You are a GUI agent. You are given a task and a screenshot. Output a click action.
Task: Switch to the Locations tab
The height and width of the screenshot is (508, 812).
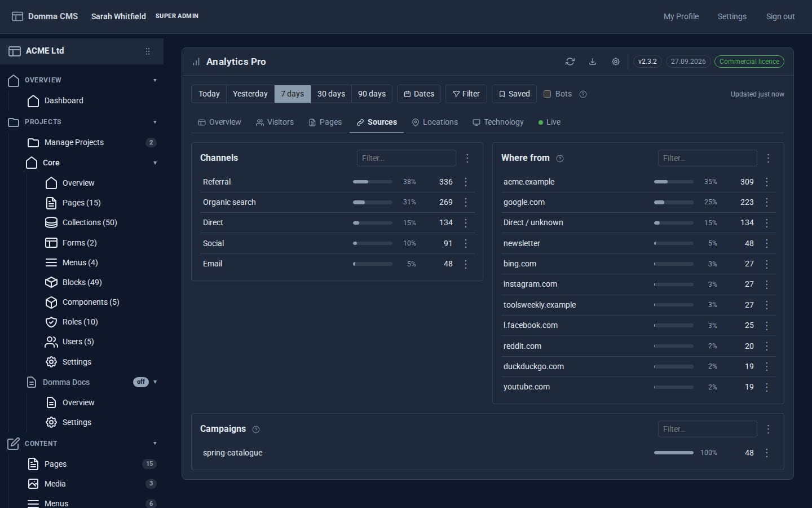[x=435, y=122]
